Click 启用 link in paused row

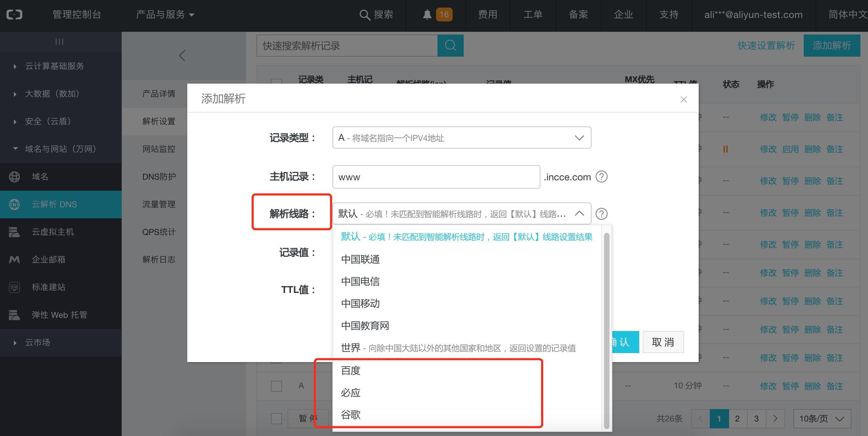click(x=790, y=149)
